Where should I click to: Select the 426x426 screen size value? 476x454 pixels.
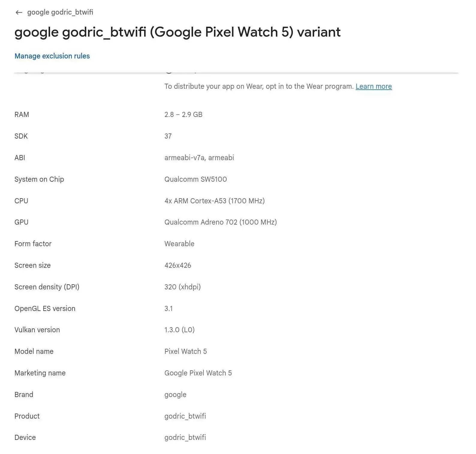(177, 265)
